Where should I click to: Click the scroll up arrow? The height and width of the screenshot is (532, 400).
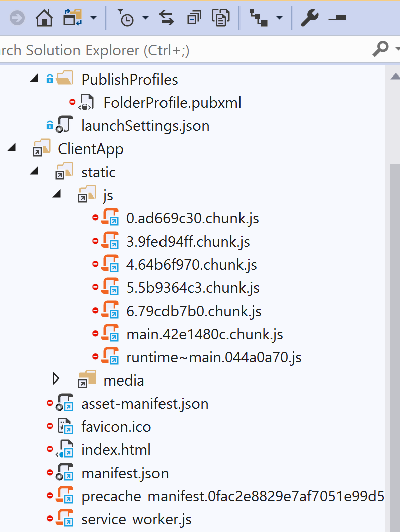tap(395, 77)
